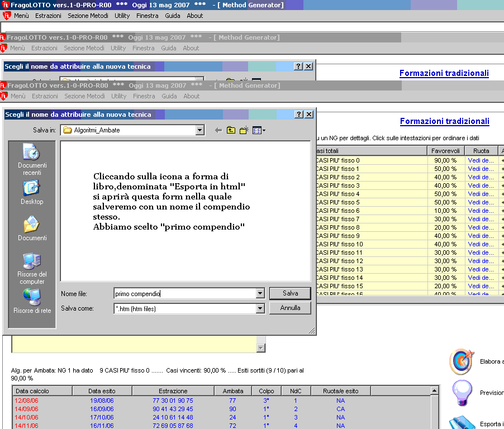
Task: Expand the Nome file dropdown arrow
Action: [x=260, y=293]
